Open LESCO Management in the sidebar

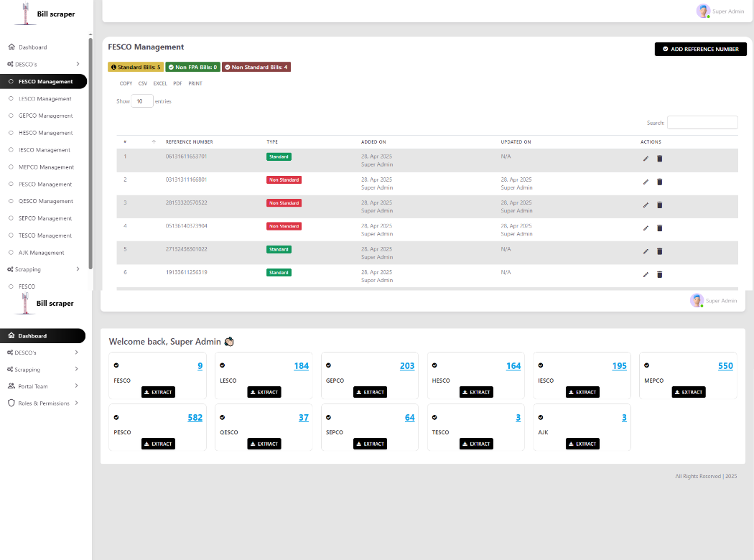(45, 98)
